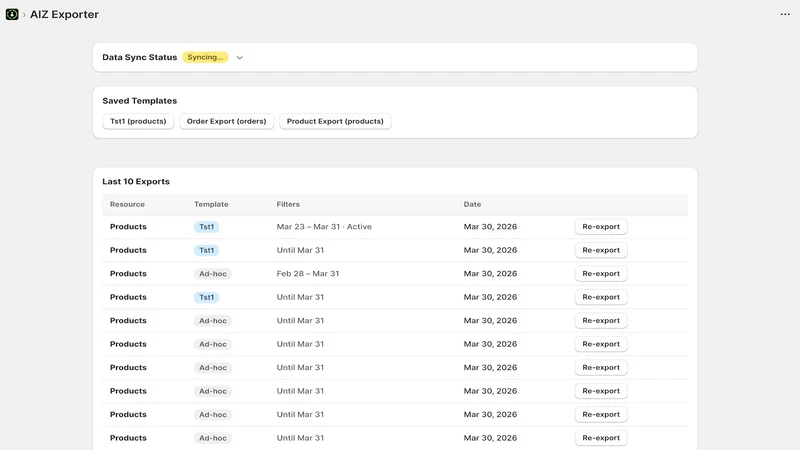The height and width of the screenshot is (450, 800).
Task: Open the Order Export (orders) template
Action: click(227, 121)
